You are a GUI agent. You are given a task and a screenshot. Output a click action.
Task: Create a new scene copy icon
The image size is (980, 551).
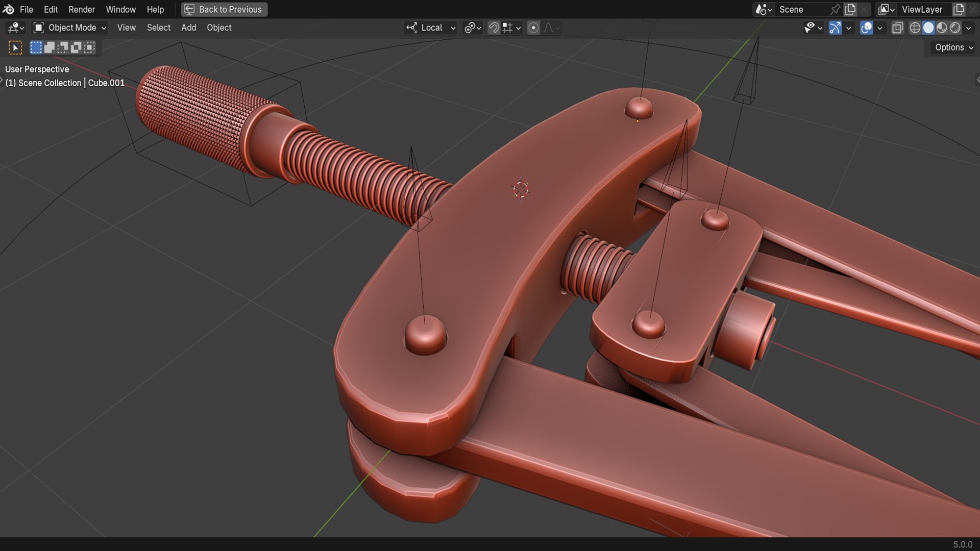[850, 9]
